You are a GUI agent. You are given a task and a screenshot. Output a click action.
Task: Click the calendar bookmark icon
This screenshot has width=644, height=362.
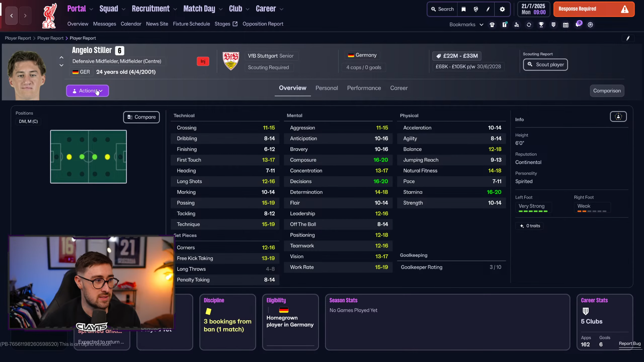(x=566, y=24)
